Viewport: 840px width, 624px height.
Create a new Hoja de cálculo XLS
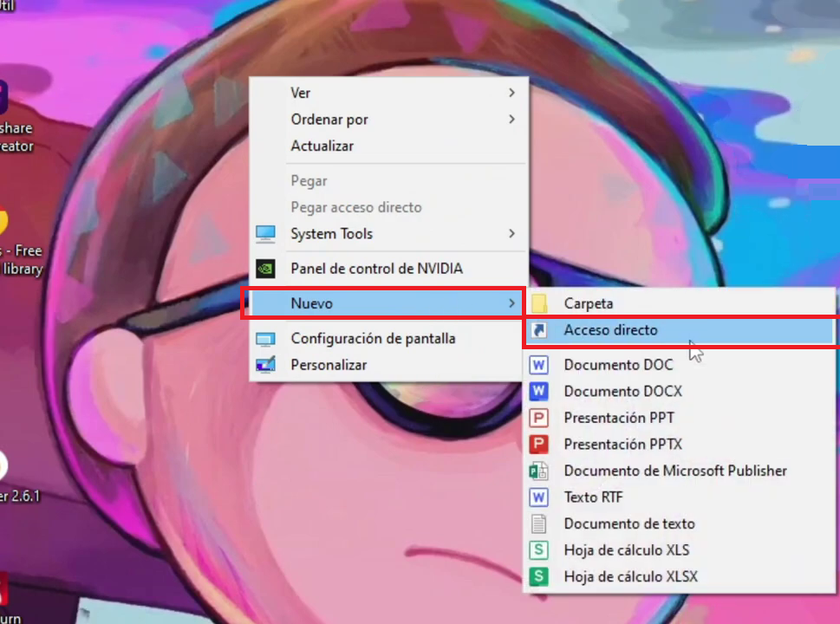pyautogui.click(x=679, y=550)
